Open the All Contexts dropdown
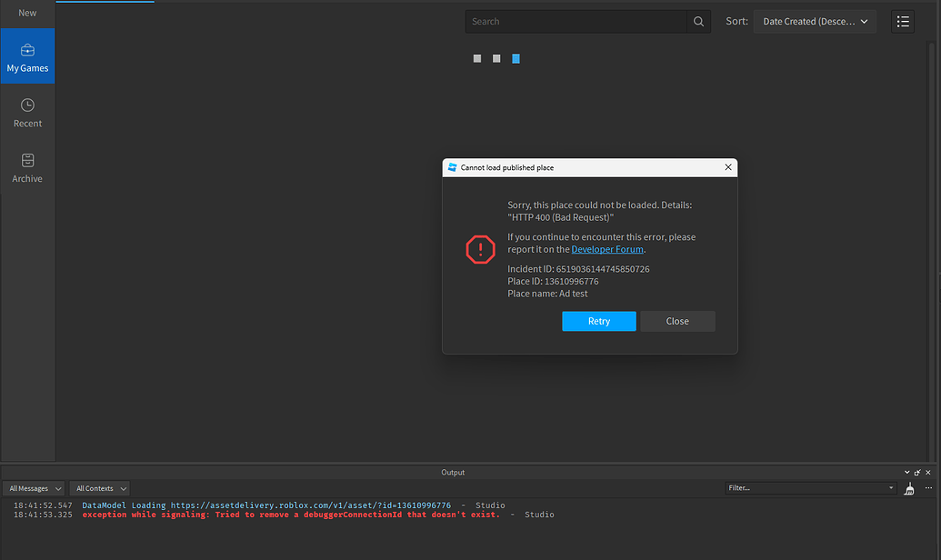941x560 pixels. click(100, 488)
